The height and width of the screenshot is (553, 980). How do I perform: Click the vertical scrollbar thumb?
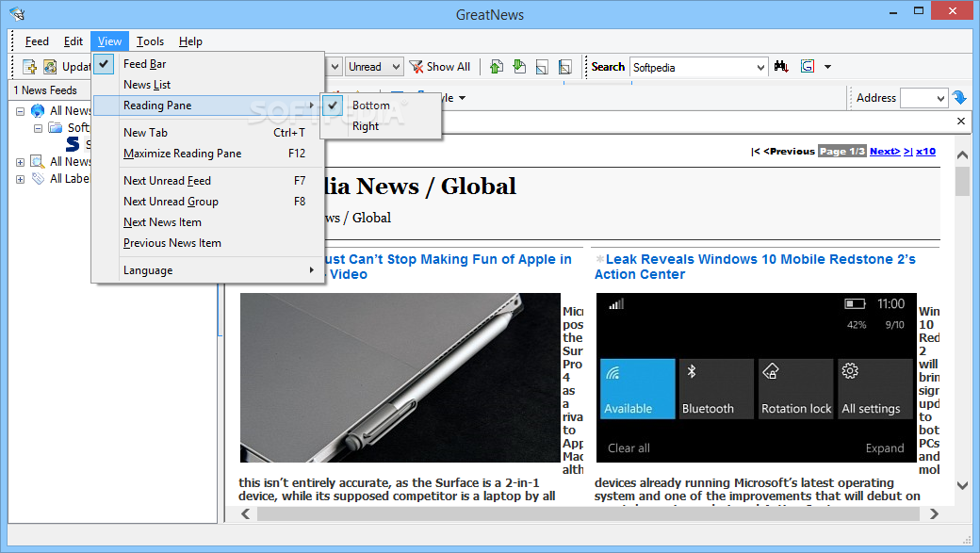962,181
